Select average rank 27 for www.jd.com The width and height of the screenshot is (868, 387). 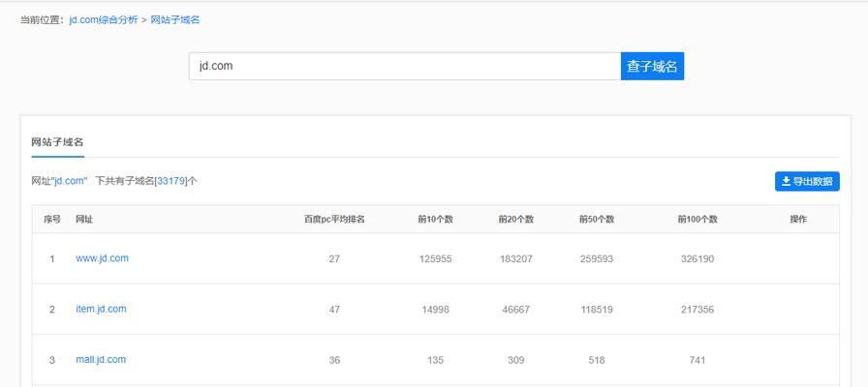[334, 258]
